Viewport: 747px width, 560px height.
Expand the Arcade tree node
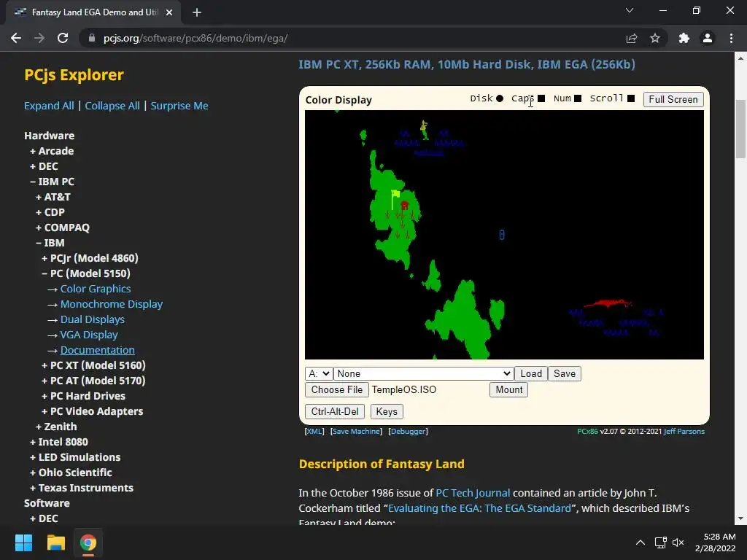(x=52, y=151)
